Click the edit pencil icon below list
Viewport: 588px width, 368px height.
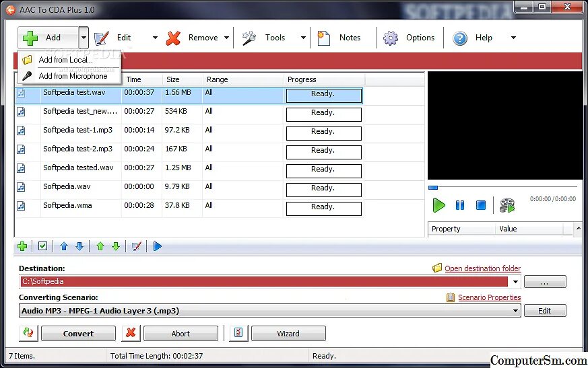(x=137, y=246)
